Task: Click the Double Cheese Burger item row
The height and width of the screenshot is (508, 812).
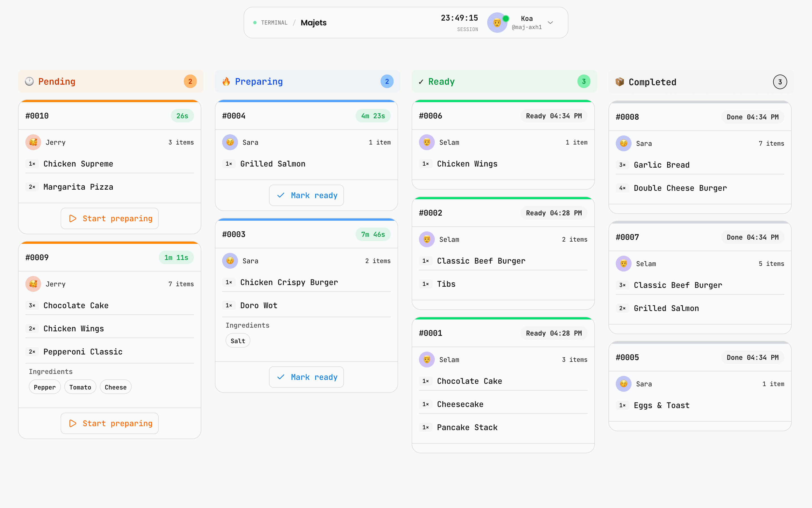Action: point(700,188)
